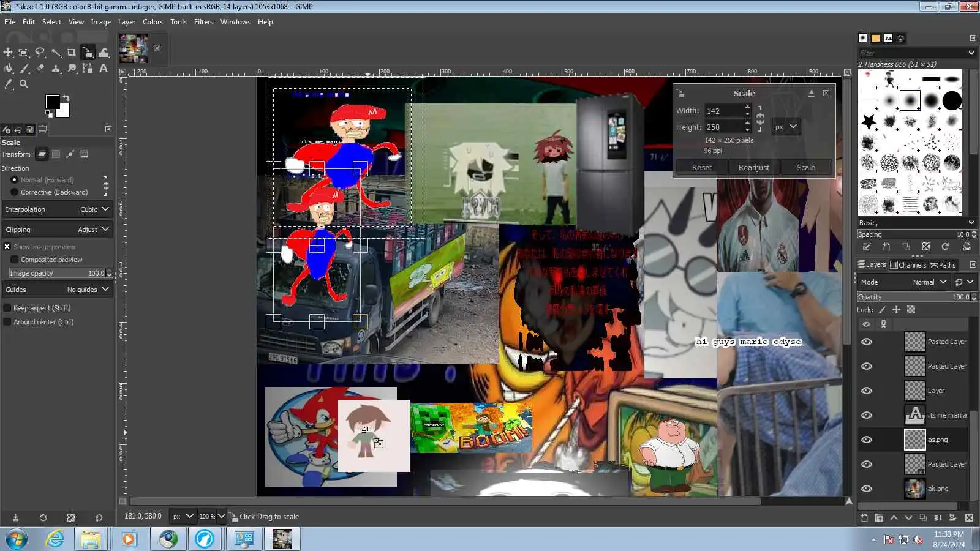
Task: Select the Paintbrush tool
Action: [x=24, y=69]
